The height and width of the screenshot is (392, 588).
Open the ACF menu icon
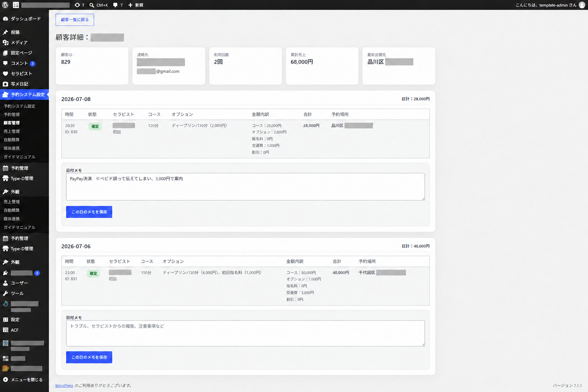5,330
